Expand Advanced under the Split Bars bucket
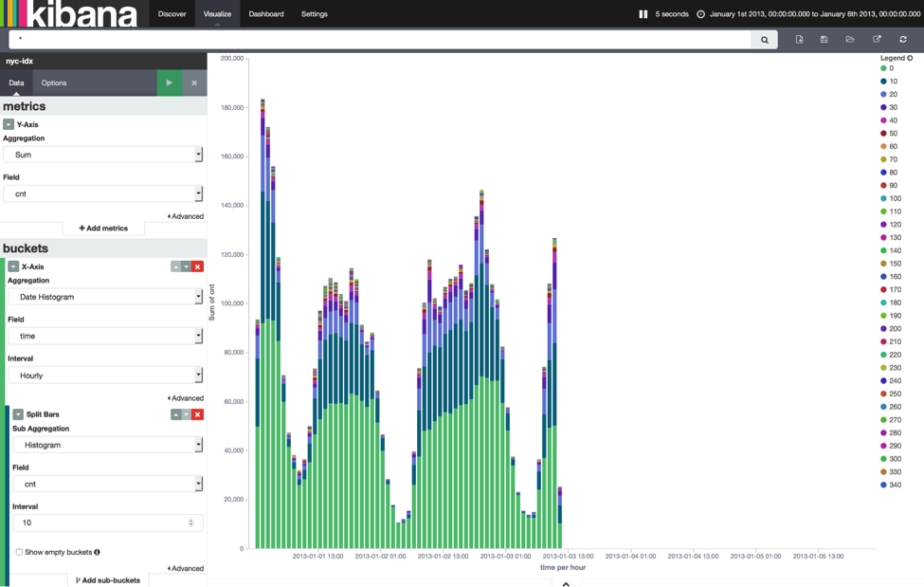924x587 pixels. (x=186, y=569)
